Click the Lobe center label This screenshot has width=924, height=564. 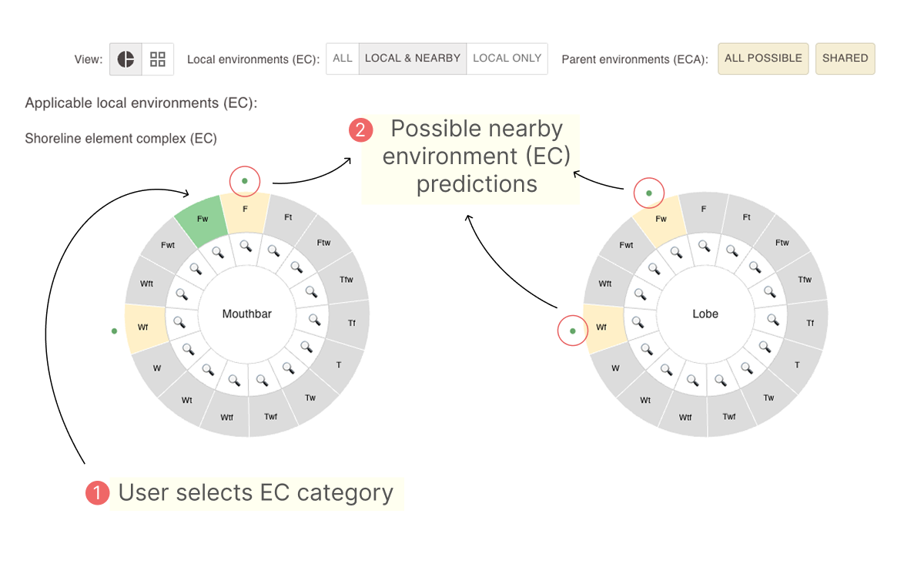[705, 314]
